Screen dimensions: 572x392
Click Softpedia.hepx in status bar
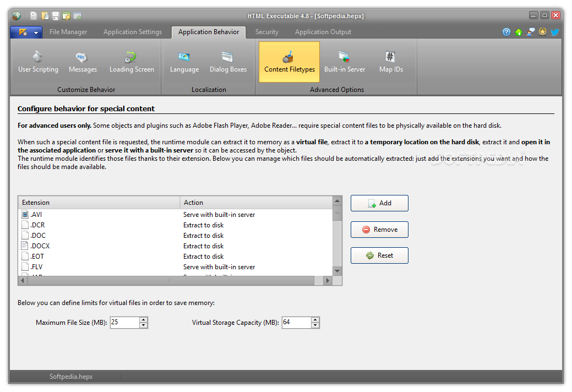tap(71, 377)
